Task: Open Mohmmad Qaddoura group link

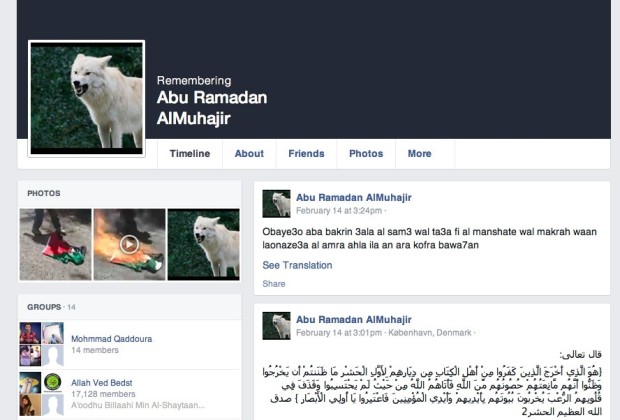Action: click(112, 339)
